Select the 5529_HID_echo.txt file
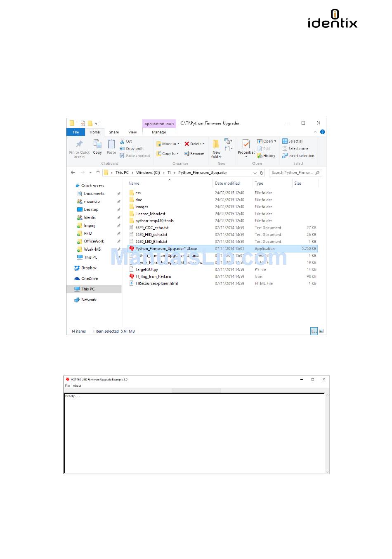The width and height of the screenshot is (392, 559). 148,235
